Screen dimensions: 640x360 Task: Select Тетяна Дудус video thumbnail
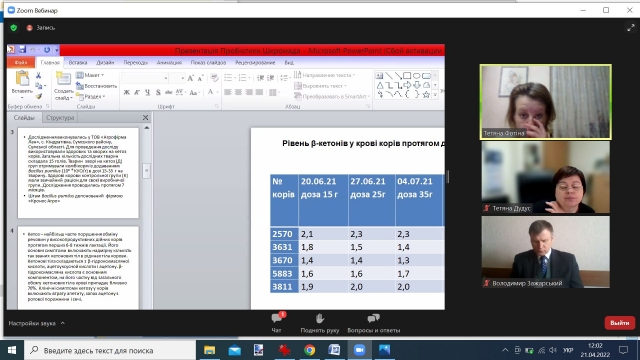(546, 178)
